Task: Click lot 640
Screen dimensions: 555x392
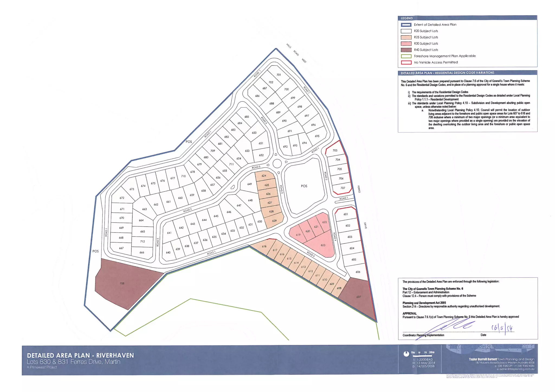Action: tap(168, 253)
